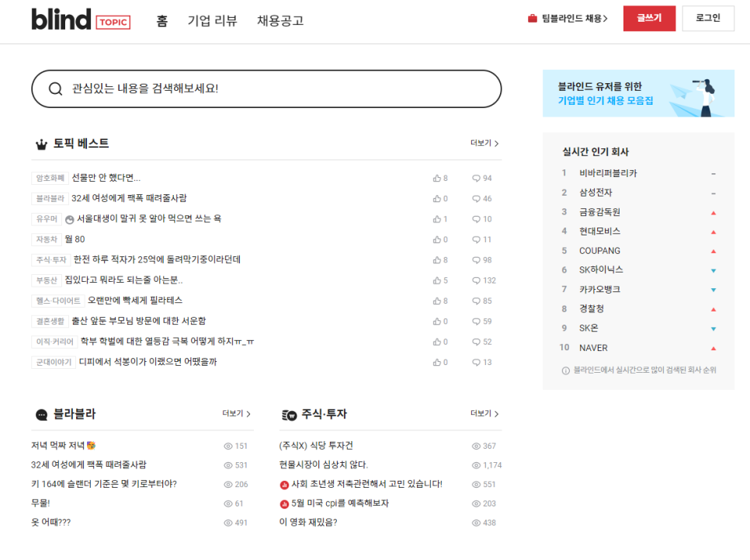Click the like icon on 집있다고 뭐라도 row
Image resolution: width=750 pixels, height=560 pixels.
click(436, 280)
